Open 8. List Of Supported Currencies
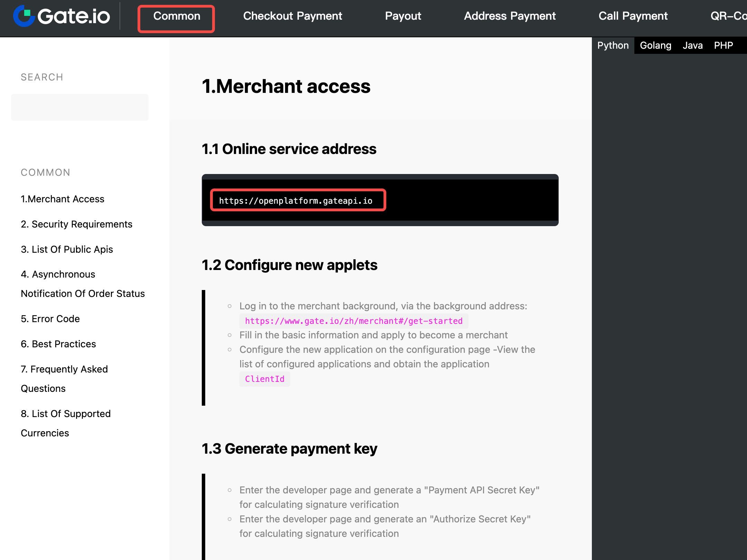Screen dimensions: 747x560 pyautogui.click(x=66, y=423)
